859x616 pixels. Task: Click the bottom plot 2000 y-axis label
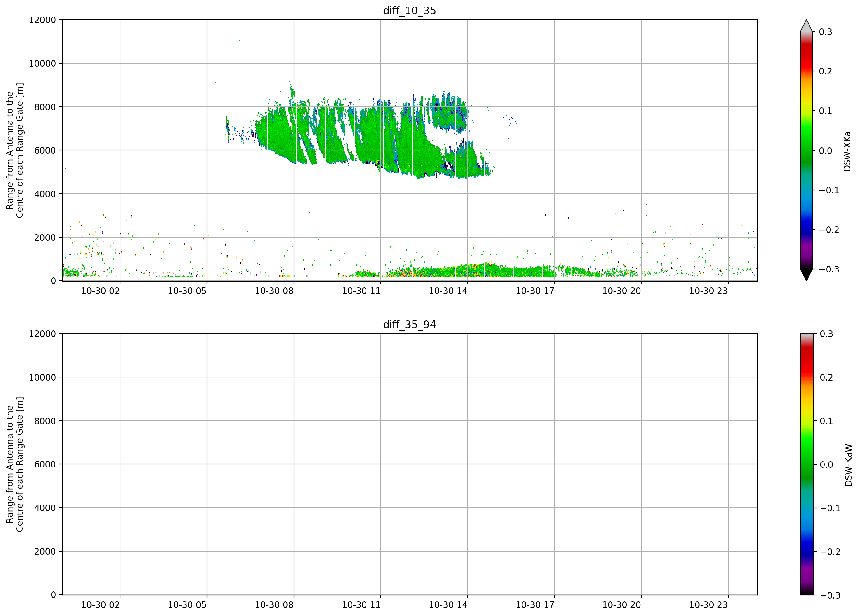pyautogui.click(x=45, y=552)
